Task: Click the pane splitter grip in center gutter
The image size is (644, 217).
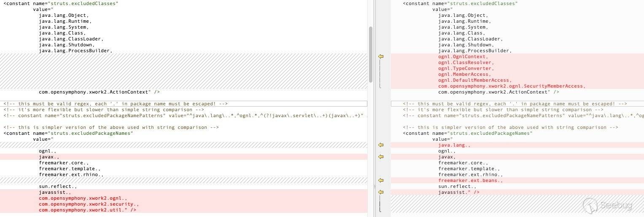Action: click(x=374, y=186)
